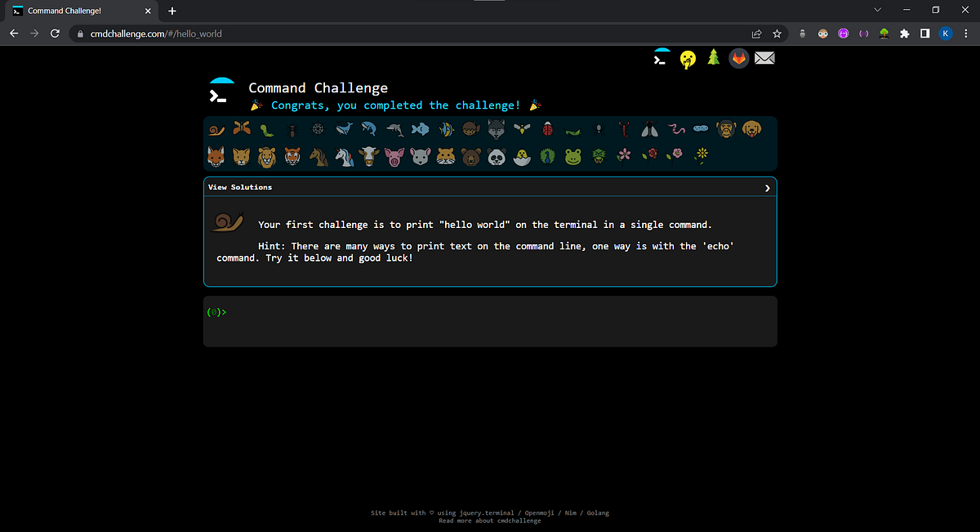Switch to the Command Challenge browser tab
980x532 pixels.
78,11
